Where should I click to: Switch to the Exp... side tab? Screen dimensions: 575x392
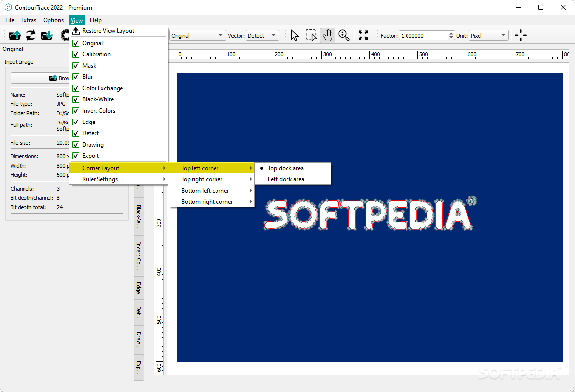pos(139,367)
